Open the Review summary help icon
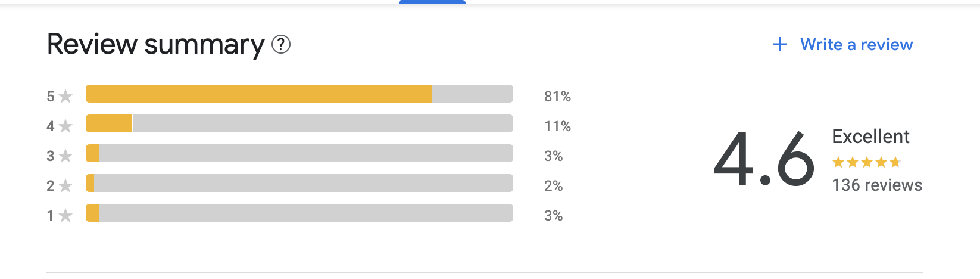The image size is (980, 279). point(281,44)
